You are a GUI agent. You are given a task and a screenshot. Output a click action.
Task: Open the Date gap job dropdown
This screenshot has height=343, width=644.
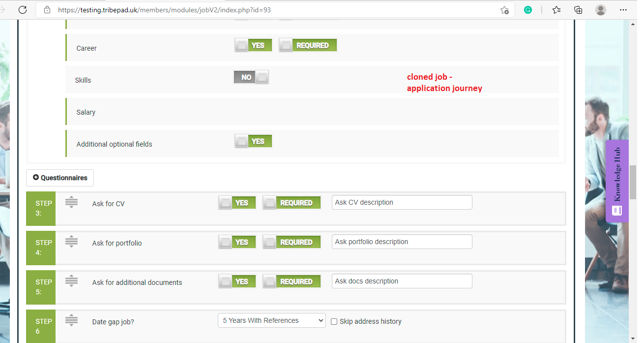point(271,320)
